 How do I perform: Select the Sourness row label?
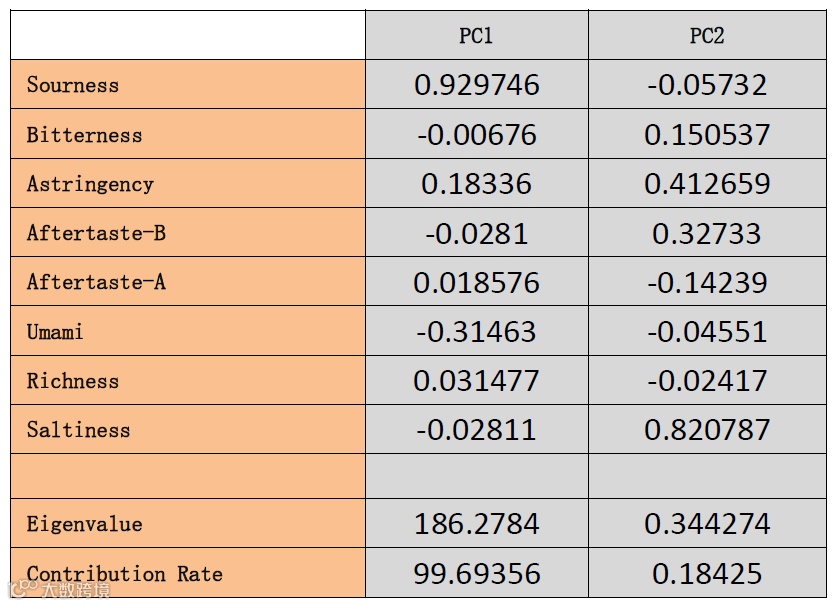click(73, 85)
